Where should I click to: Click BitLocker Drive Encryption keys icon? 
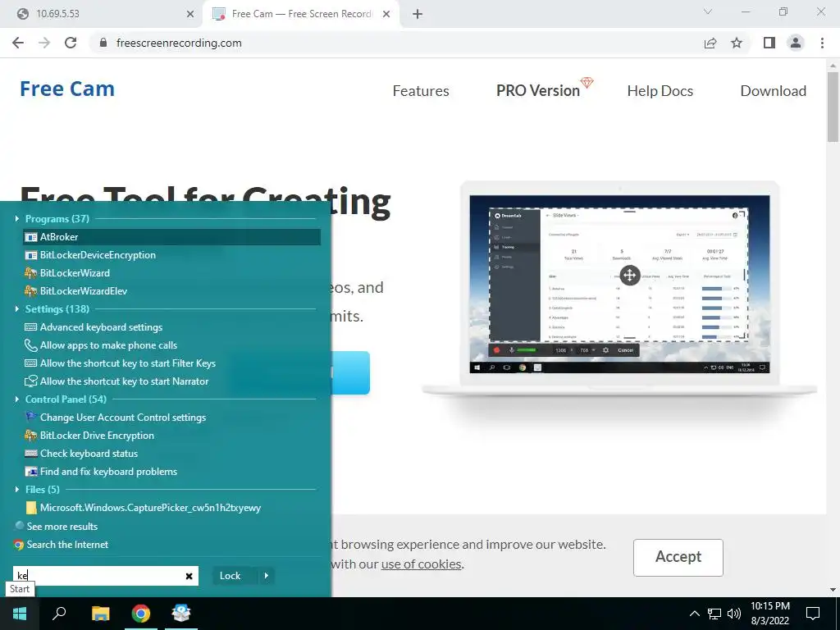pos(31,436)
